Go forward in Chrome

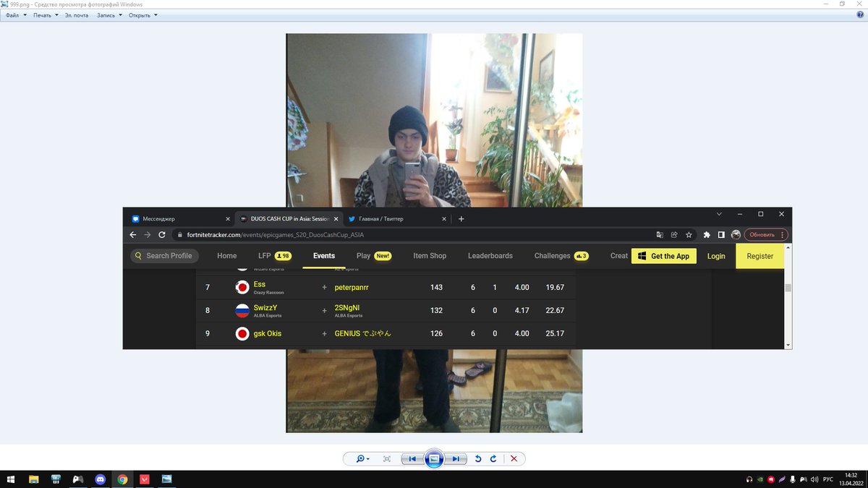[148, 235]
